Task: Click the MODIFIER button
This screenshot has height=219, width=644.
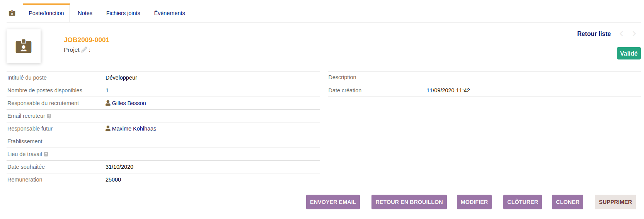Action: point(474,202)
